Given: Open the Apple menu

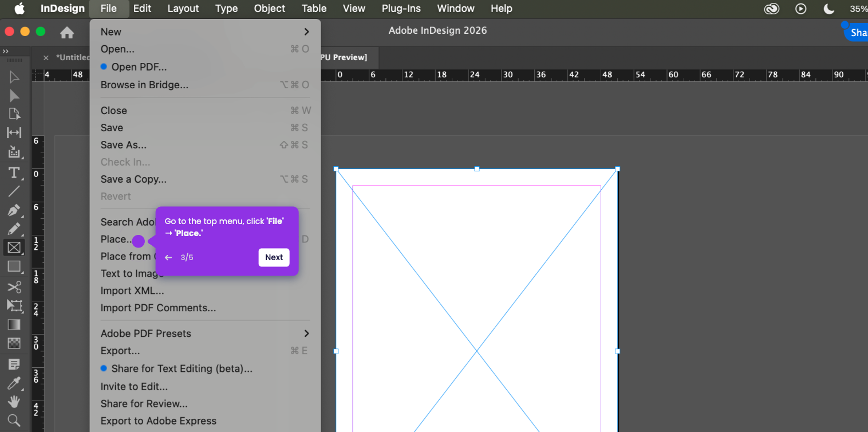Looking at the screenshot, I should click(19, 9).
